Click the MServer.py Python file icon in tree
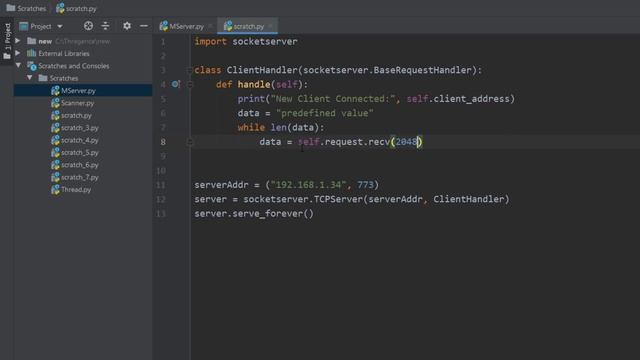Image resolution: width=640 pixels, height=360 pixels. click(55, 91)
